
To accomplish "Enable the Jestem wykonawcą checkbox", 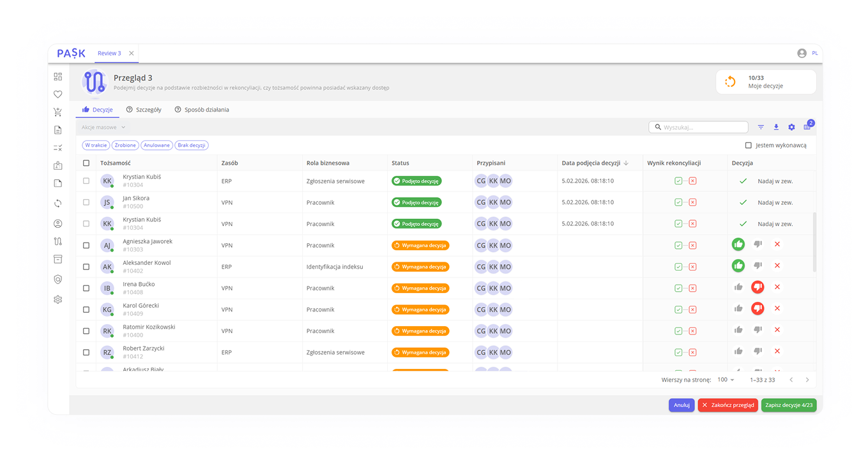I will (x=749, y=146).
